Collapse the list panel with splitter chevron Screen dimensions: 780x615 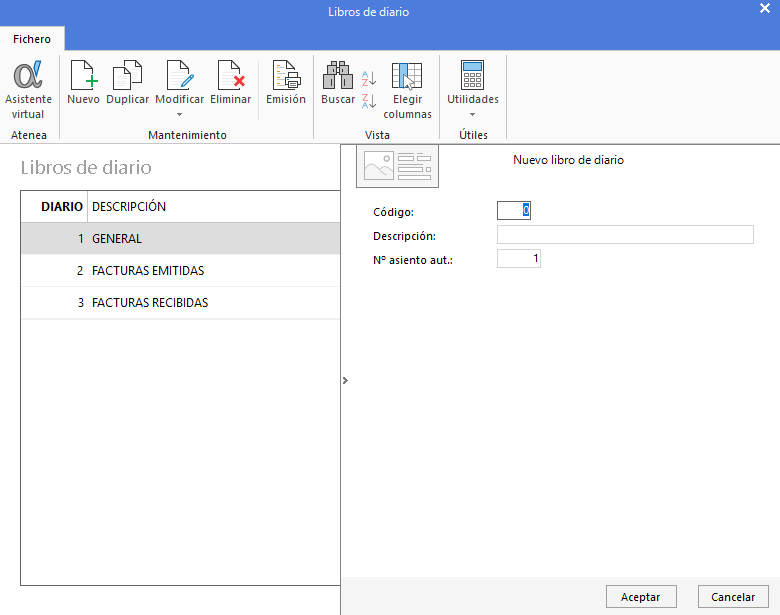pos(345,380)
